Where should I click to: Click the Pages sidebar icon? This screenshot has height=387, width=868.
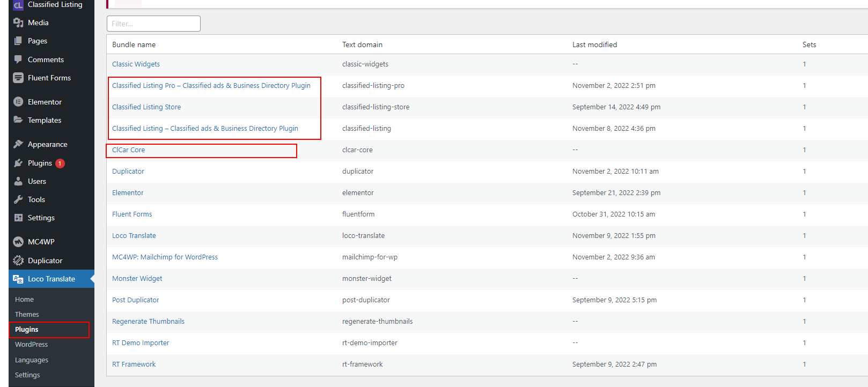pos(18,41)
